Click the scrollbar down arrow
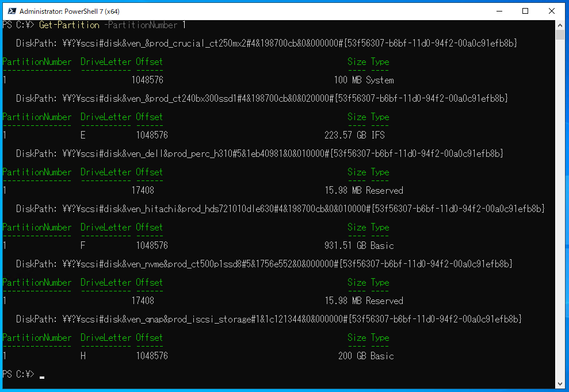569x392 pixels. pyautogui.click(x=560, y=384)
